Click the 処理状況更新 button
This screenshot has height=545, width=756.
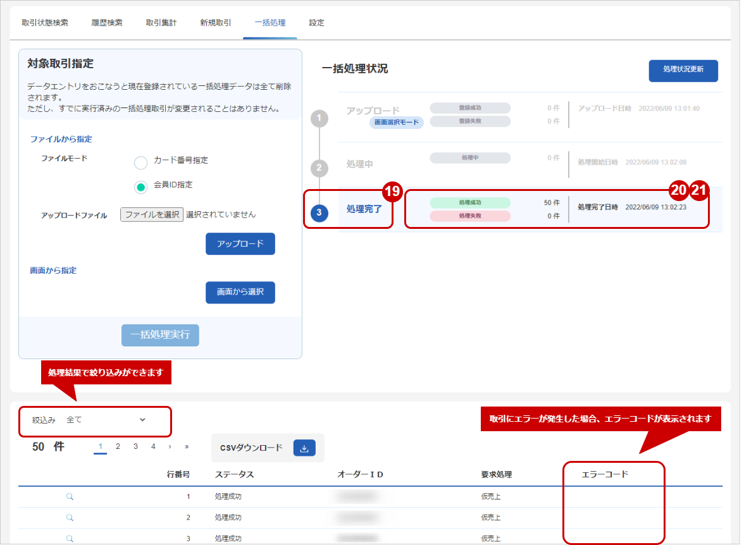[683, 70]
